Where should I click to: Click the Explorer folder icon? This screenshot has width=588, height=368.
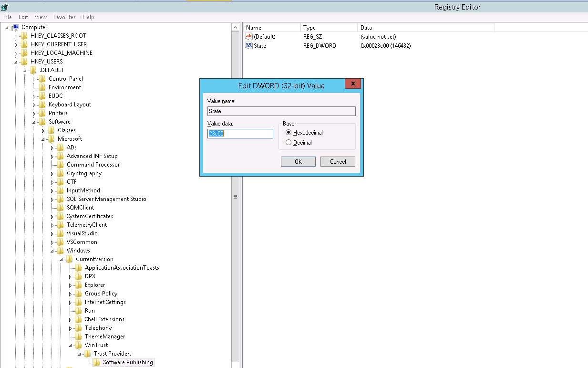click(79, 285)
